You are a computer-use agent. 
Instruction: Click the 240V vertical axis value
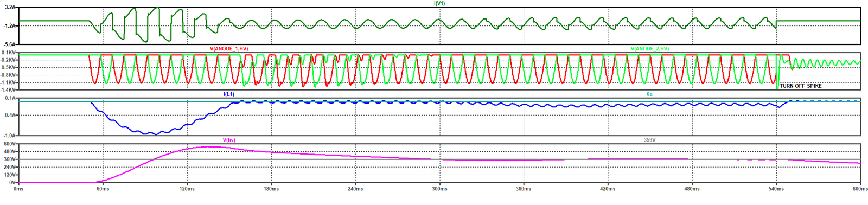[9, 168]
